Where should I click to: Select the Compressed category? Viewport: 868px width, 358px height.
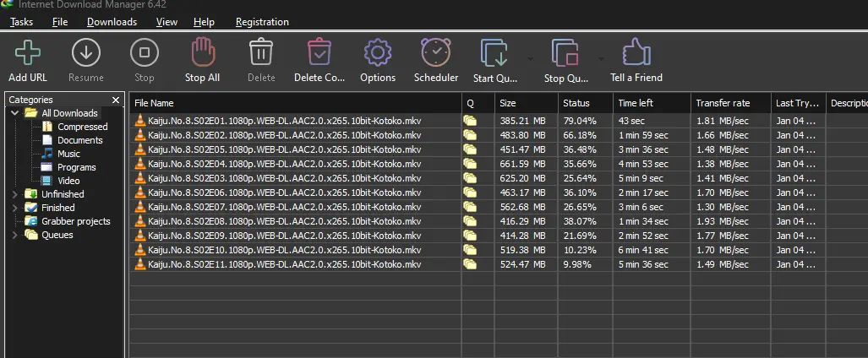click(82, 127)
